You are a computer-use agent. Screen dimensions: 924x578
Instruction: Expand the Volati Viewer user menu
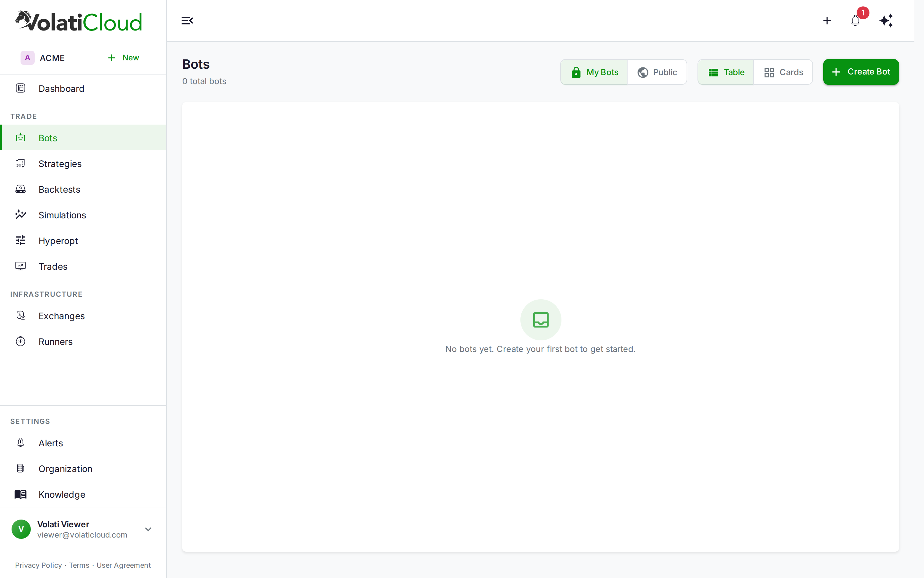click(x=148, y=529)
